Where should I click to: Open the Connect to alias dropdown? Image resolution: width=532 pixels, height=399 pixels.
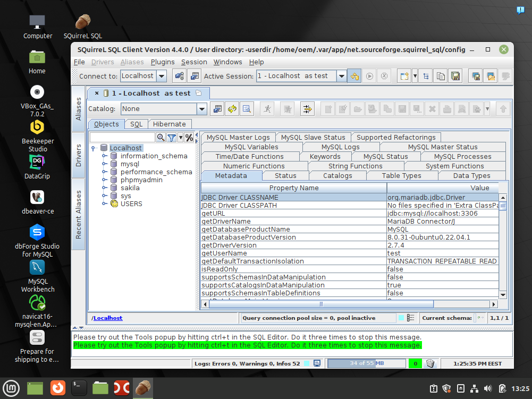point(162,76)
